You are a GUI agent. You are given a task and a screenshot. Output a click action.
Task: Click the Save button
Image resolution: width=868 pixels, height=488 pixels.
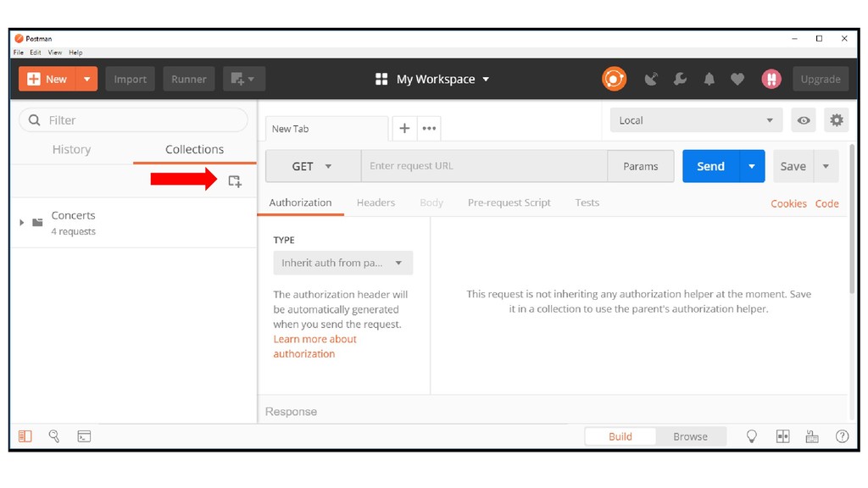[793, 166]
